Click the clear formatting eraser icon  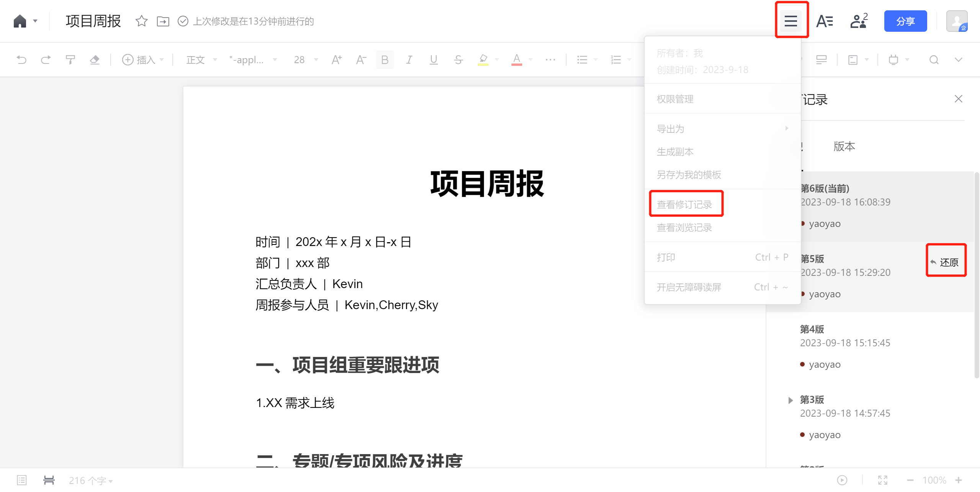point(95,60)
